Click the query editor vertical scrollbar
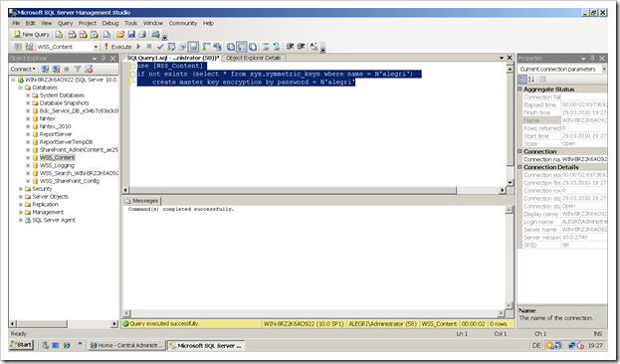The image size is (620, 364). [510, 124]
